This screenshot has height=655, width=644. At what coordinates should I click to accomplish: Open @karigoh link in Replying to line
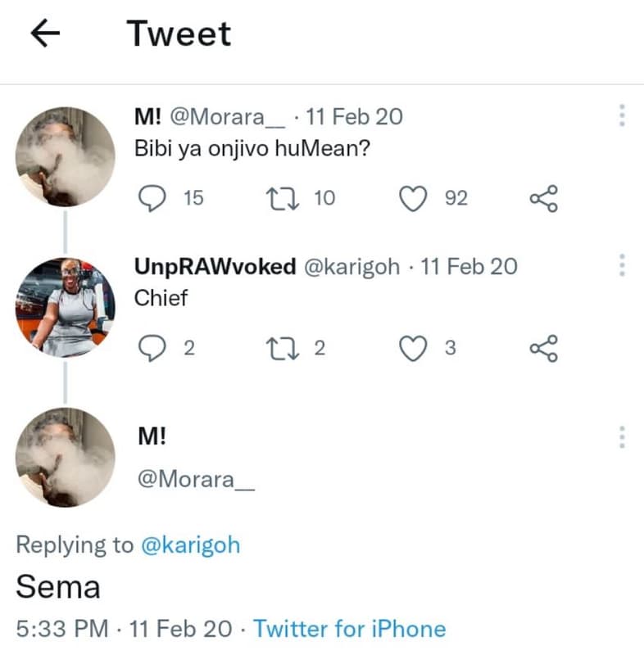[x=190, y=544]
